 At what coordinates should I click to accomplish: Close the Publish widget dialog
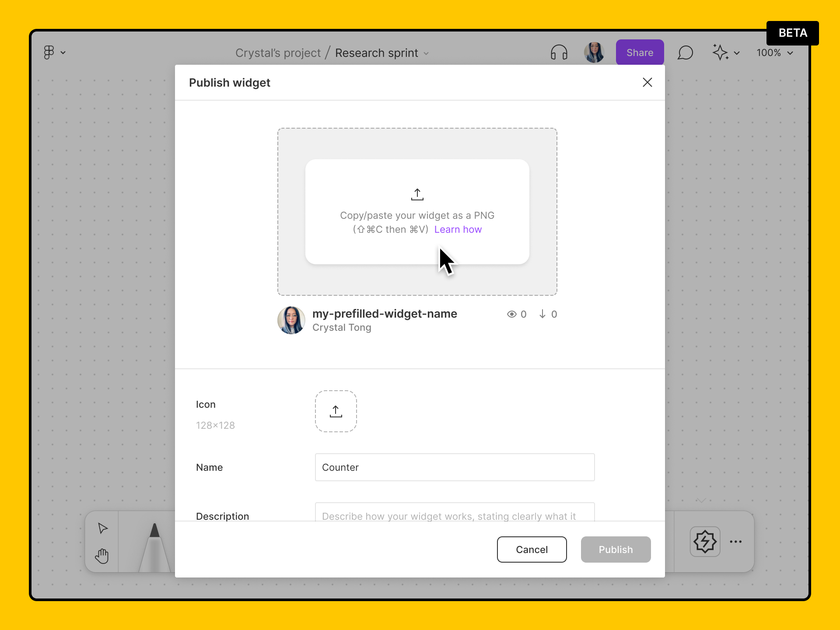click(x=647, y=82)
